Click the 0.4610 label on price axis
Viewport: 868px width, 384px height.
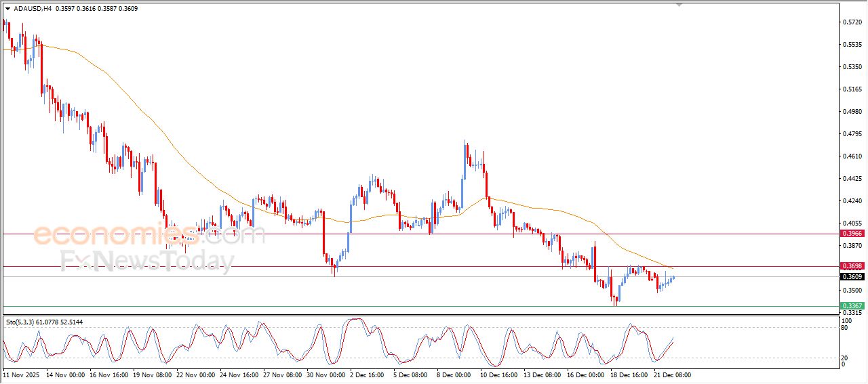click(851, 156)
